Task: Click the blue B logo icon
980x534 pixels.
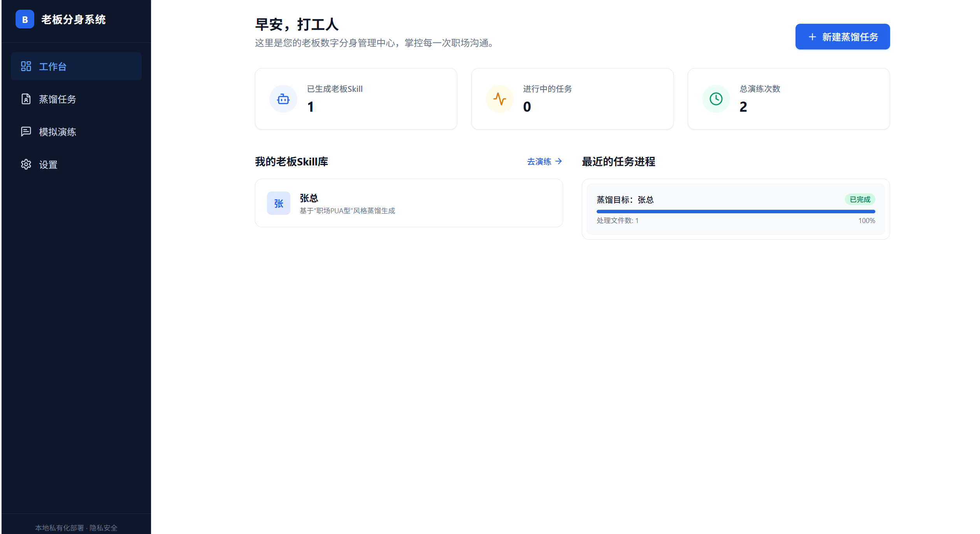Action: [x=25, y=19]
